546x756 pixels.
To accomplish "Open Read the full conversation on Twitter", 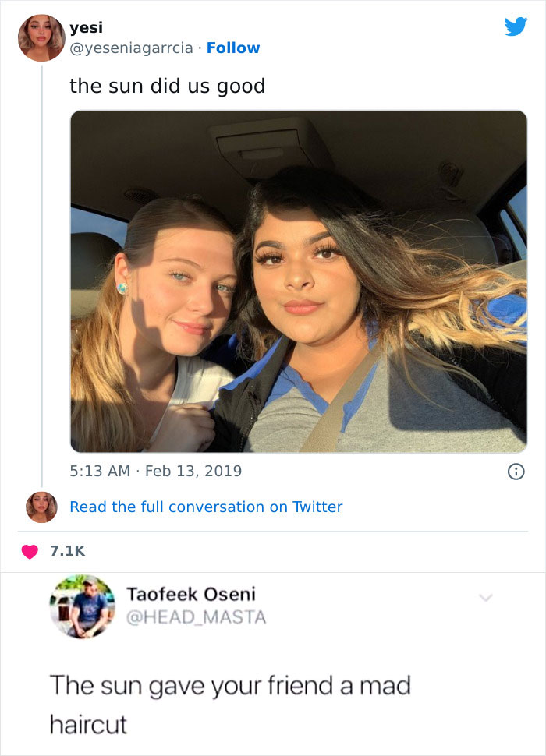I will pyautogui.click(x=206, y=507).
